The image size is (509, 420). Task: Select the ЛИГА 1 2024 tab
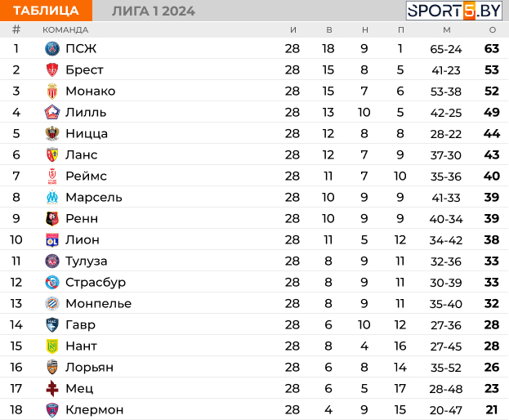[x=154, y=11]
